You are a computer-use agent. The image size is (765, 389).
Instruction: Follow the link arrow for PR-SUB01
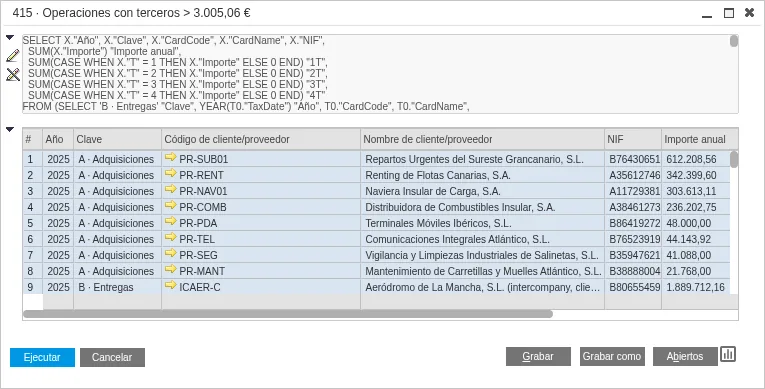[x=170, y=158]
